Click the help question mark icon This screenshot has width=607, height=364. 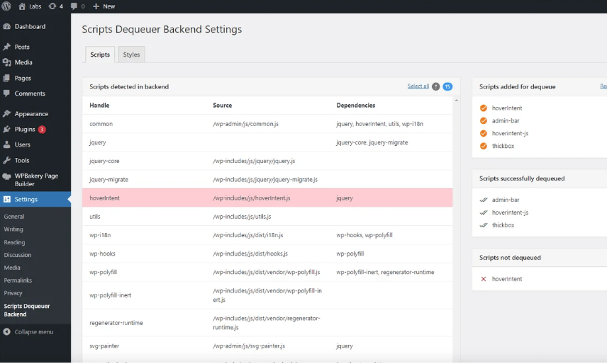(435, 86)
